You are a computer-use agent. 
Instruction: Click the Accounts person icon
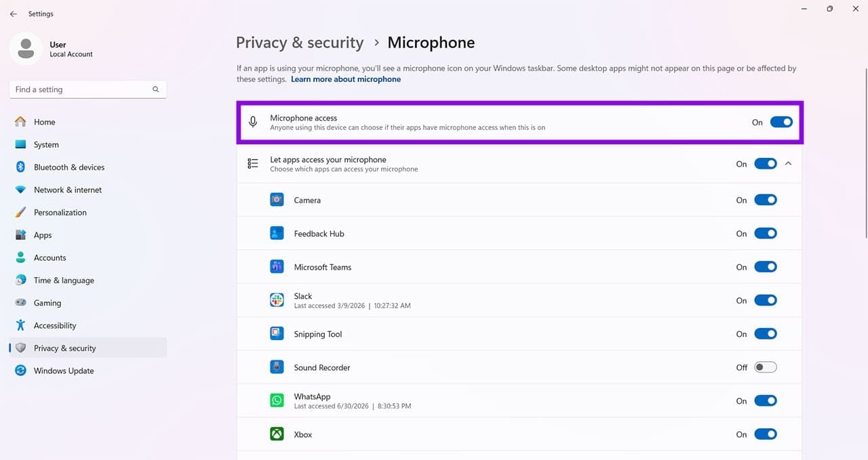[20, 257]
